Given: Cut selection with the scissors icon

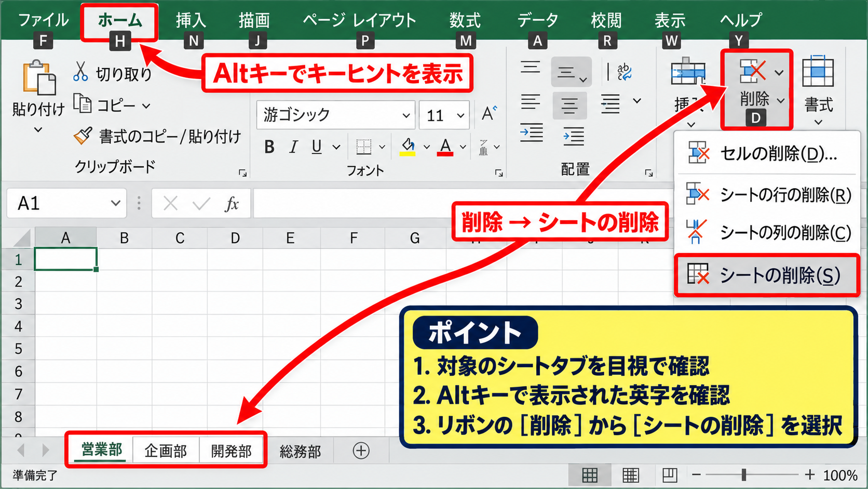Looking at the screenshot, I should (80, 72).
